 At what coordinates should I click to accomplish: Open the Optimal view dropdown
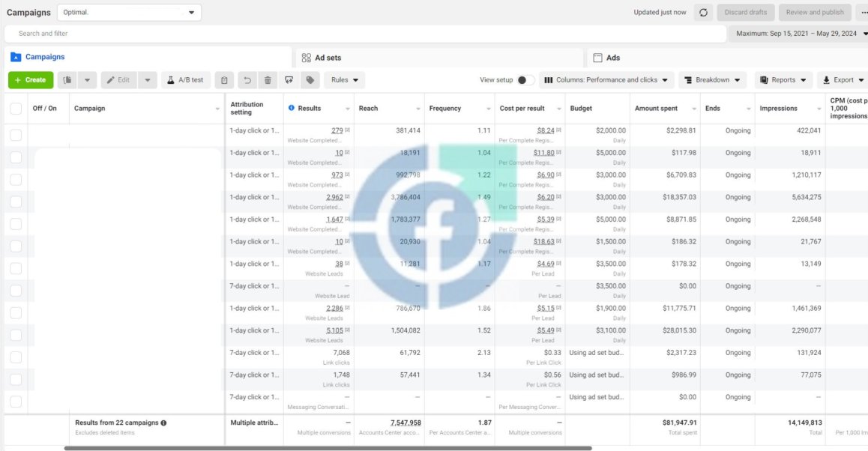[129, 12]
